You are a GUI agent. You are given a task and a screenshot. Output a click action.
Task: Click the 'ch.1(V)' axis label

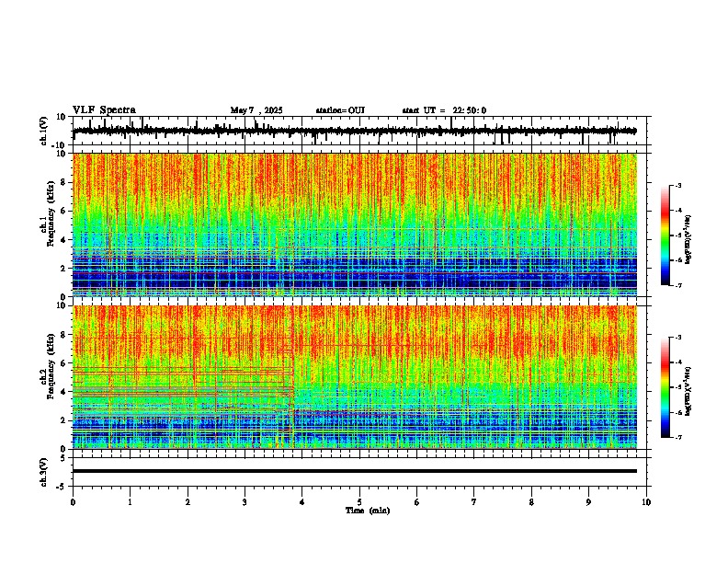click(43, 131)
